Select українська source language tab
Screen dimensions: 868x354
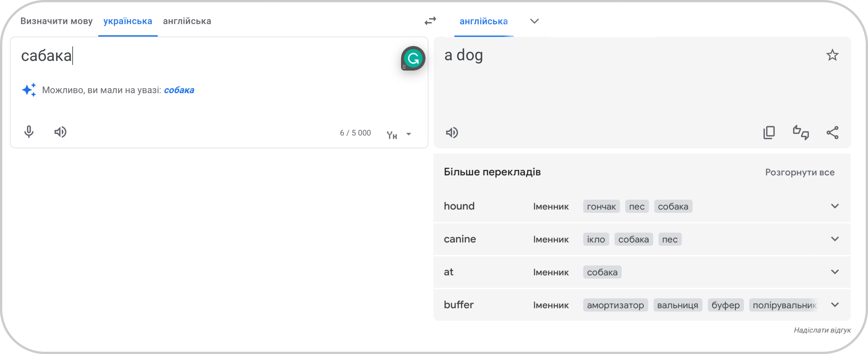coord(128,21)
